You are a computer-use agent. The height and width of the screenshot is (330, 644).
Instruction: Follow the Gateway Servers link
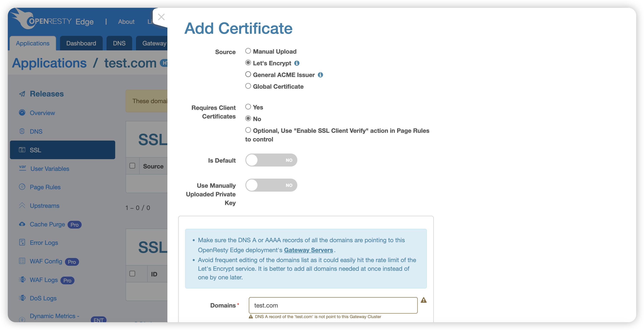pyautogui.click(x=308, y=250)
